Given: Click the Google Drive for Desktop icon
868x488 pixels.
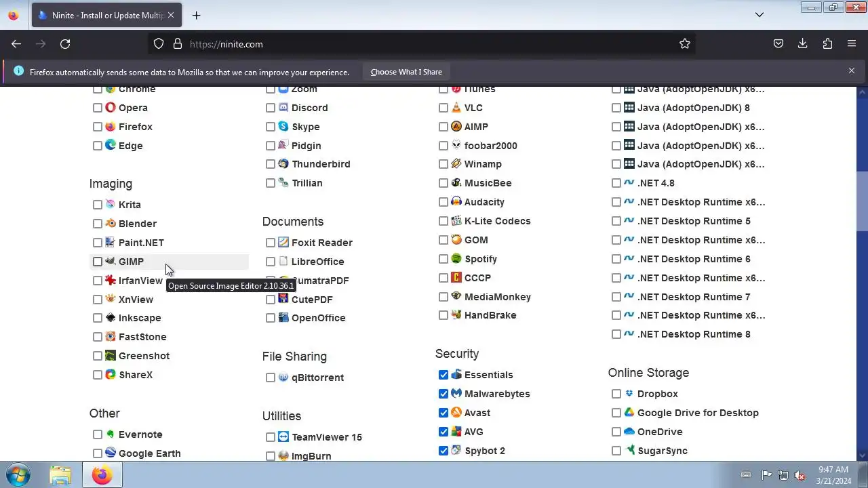Looking at the screenshot, I should [629, 412].
